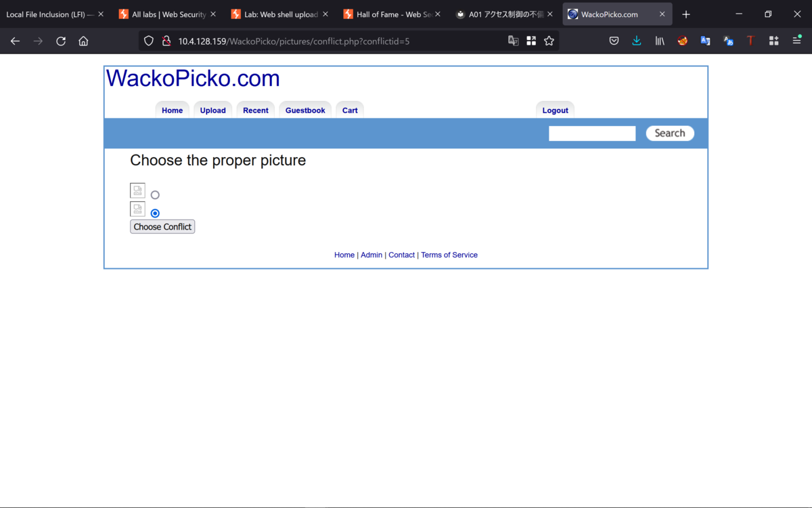Open the downloads arrow icon
The height and width of the screenshot is (508, 812).
click(x=637, y=41)
